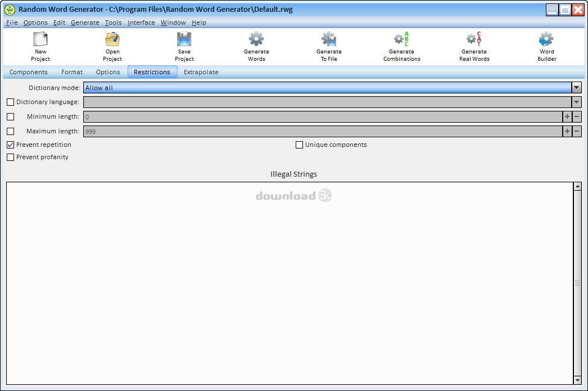Enable the Maximum length checkbox
The image size is (588, 391).
tap(11, 131)
